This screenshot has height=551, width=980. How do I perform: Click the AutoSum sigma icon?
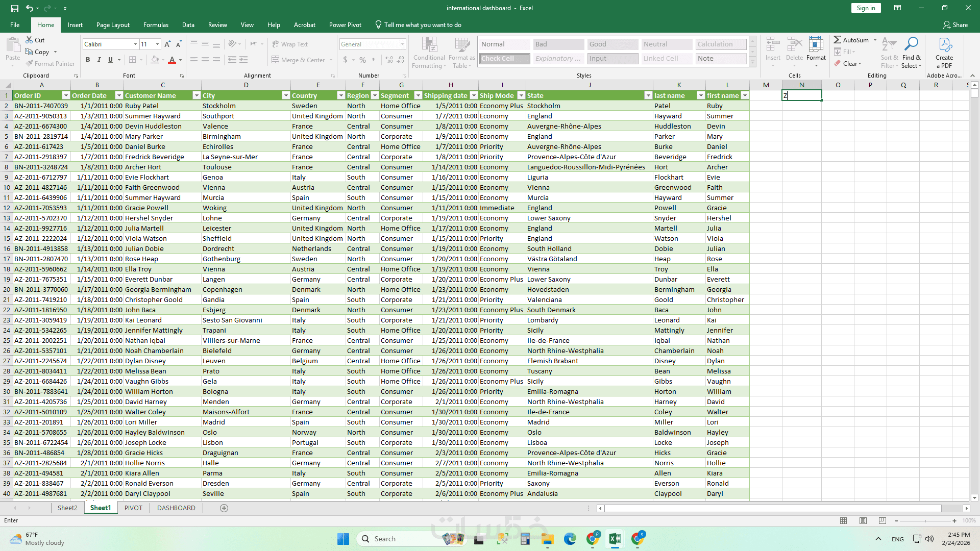pos(838,40)
